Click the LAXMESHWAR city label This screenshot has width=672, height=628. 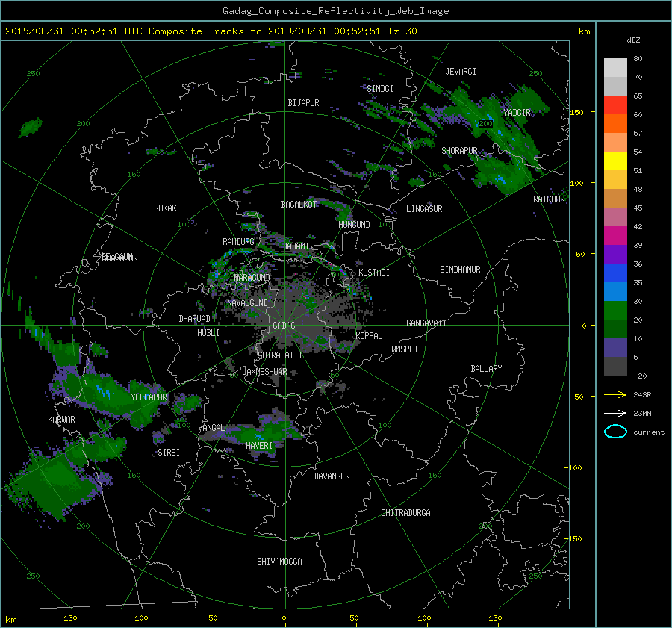point(265,372)
